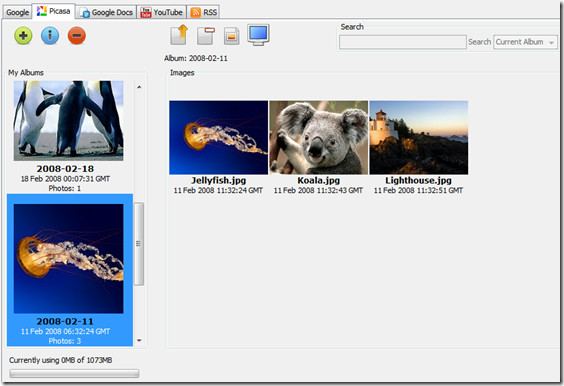Click the albums list scrollbar handle
This screenshot has width=564, height=386.
pyautogui.click(x=139, y=244)
